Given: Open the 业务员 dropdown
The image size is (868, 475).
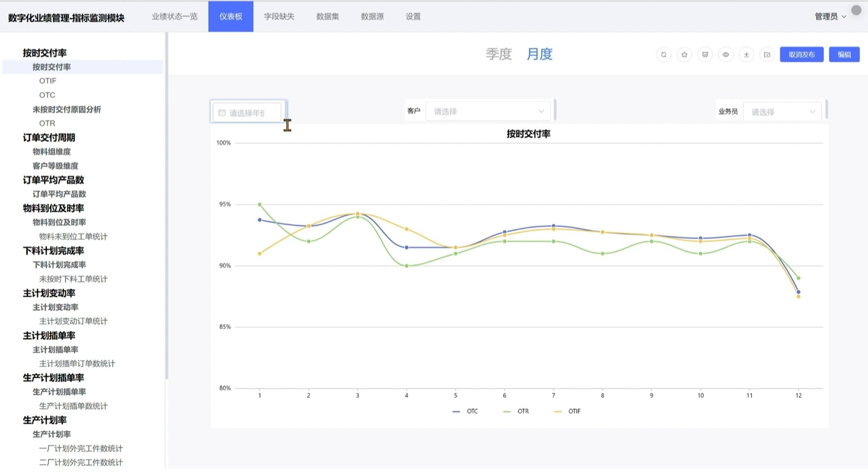Looking at the screenshot, I should (782, 112).
